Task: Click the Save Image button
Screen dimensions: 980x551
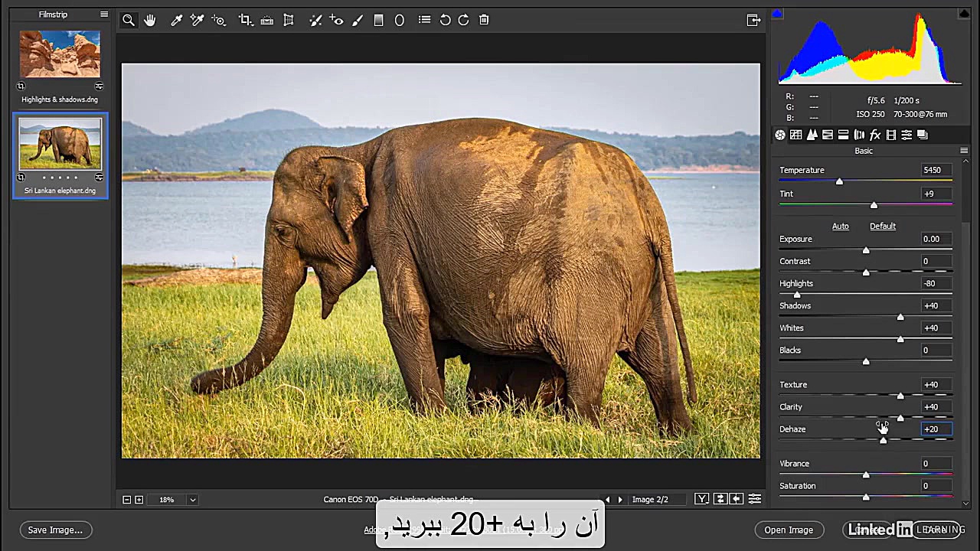Action: click(x=55, y=530)
